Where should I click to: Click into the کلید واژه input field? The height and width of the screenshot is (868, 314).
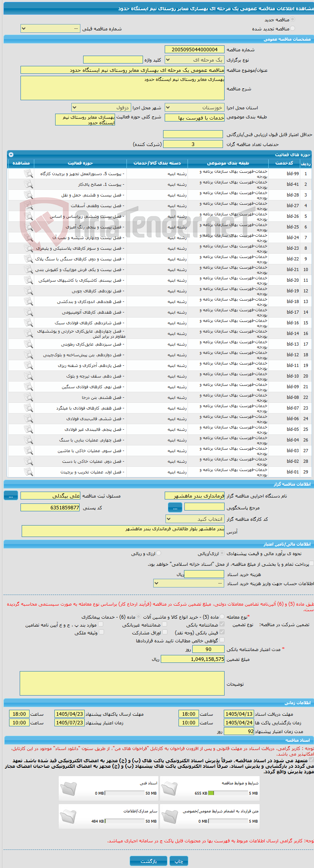[113, 60]
